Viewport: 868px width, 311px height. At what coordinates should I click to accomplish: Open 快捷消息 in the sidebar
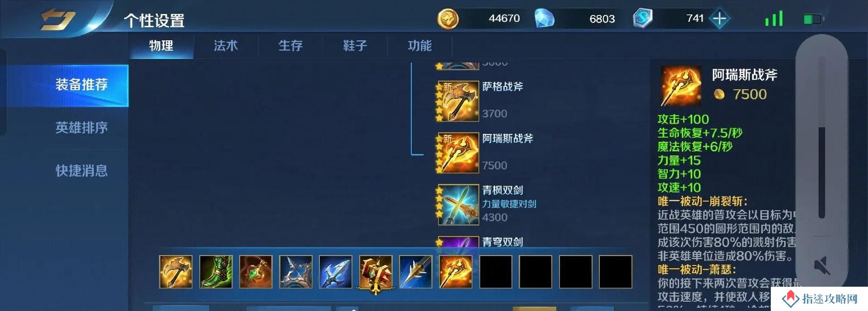pyautogui.click(x=81, y=171)
